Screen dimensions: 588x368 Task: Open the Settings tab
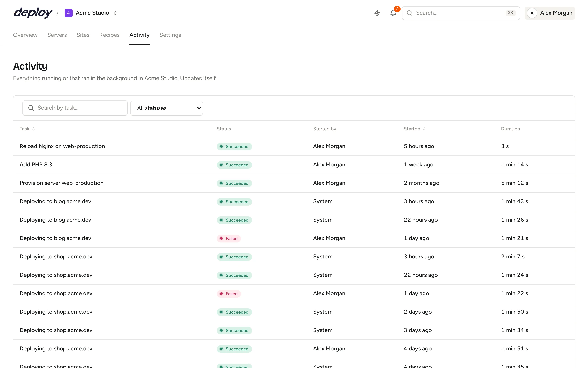170,35
